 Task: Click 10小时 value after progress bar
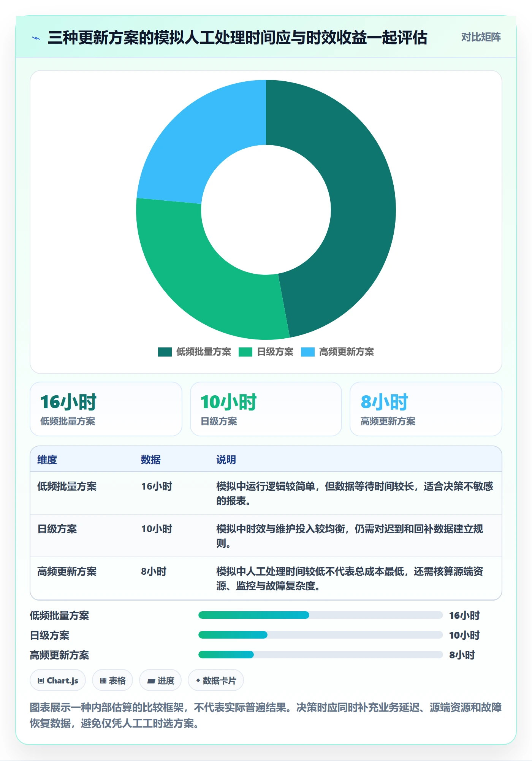pyautogui.click(x=464, y=635)
